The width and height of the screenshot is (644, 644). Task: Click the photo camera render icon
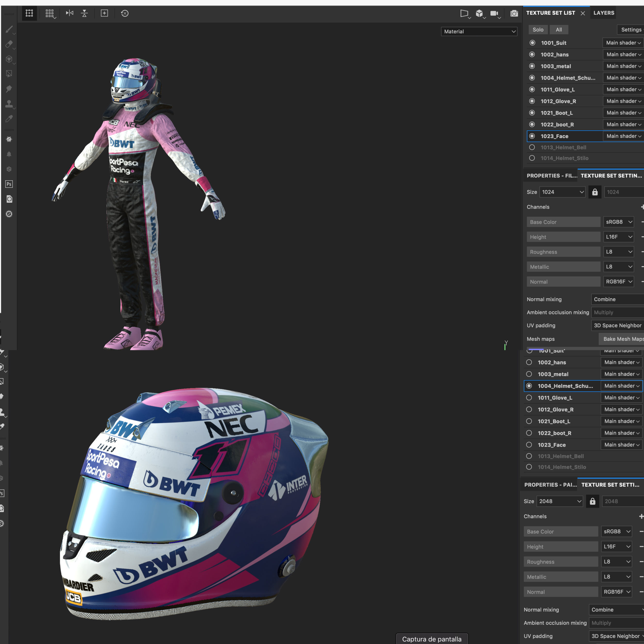[514, 14]
